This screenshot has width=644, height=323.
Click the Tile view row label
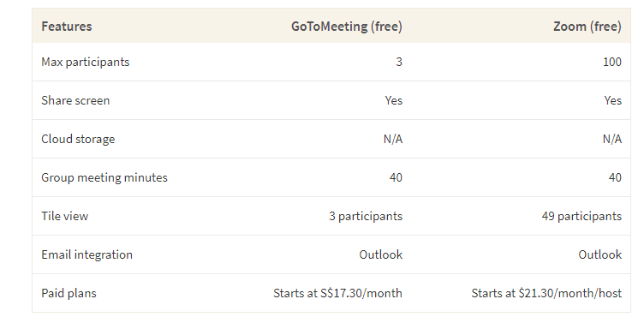pyautogui.click(x=65, y=216)
